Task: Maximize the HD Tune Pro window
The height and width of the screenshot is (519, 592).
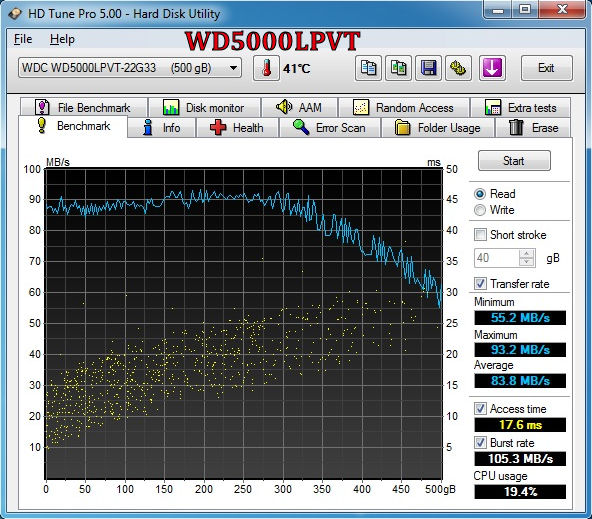Action: 525,9
